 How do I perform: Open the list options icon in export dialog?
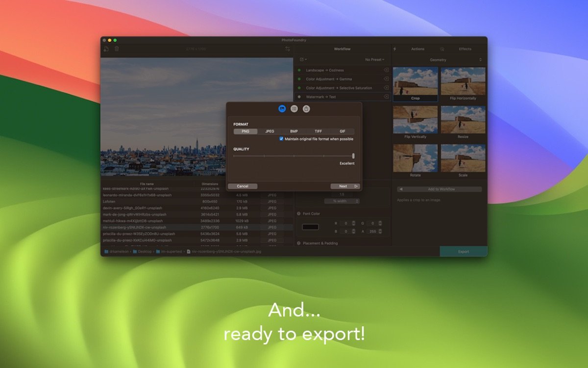(x=294, y=109)
